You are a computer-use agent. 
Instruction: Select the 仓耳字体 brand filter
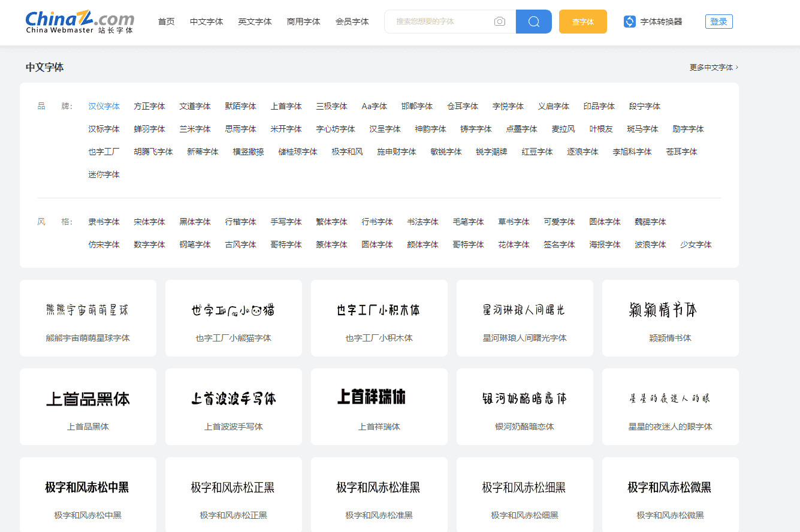tap(463, 106)
